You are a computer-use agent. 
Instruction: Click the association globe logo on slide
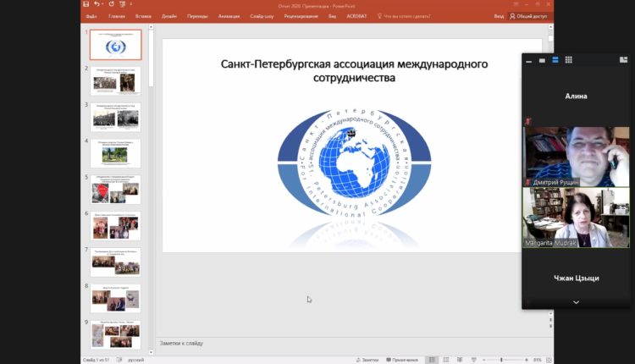click(x=355, y=162)
